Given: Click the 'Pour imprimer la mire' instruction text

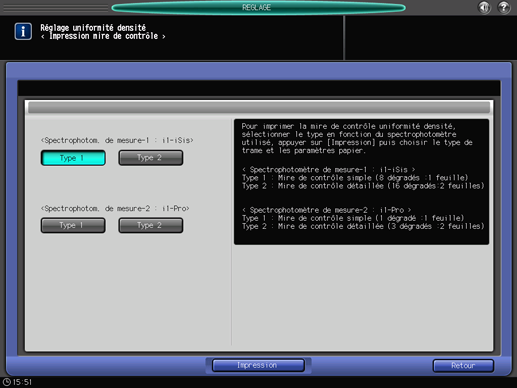Looking at the screenshot, I should [x=357, y=138].
